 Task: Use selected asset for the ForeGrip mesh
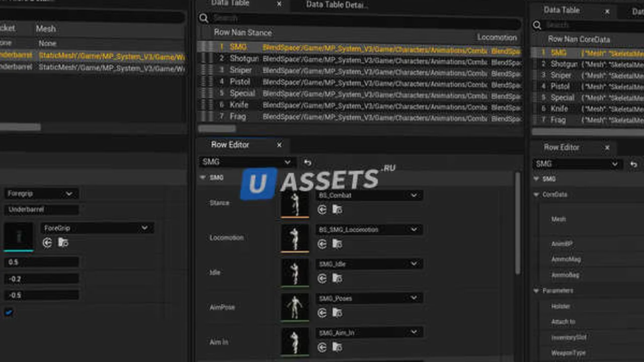click(47, 243)
